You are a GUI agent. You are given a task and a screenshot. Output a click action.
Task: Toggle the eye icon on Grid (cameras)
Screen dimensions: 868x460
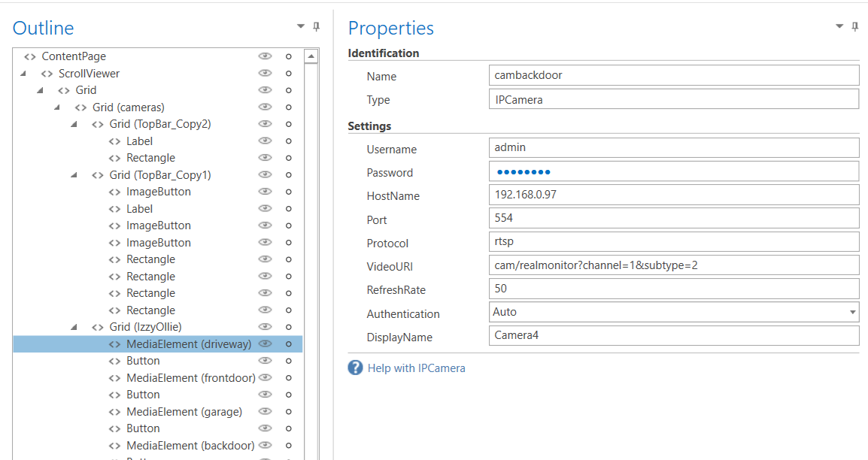click(x=266, y=107)
